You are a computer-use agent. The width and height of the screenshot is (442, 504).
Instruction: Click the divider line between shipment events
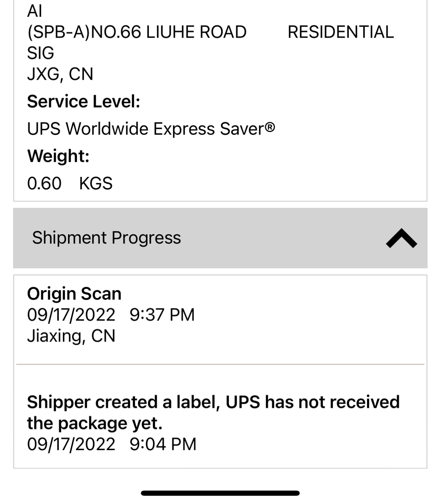point(220,364)
